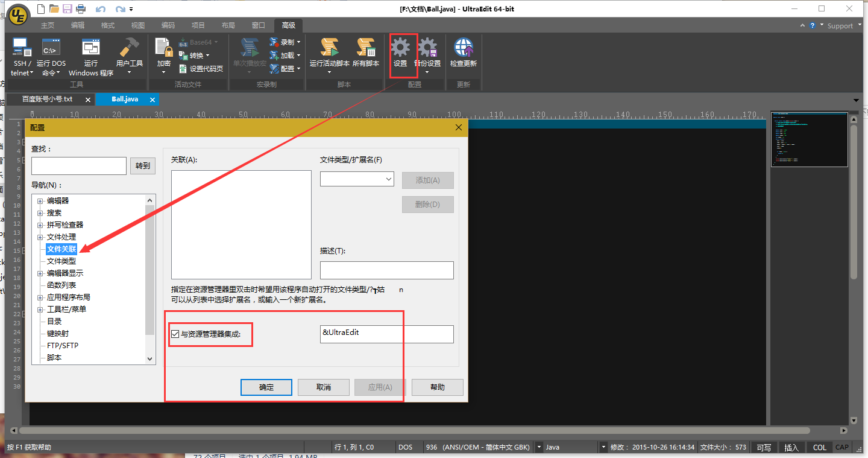Redo with the quick toolbar arrow
The width and height of the screenshot is (868, 458).
tap(120, 9)
